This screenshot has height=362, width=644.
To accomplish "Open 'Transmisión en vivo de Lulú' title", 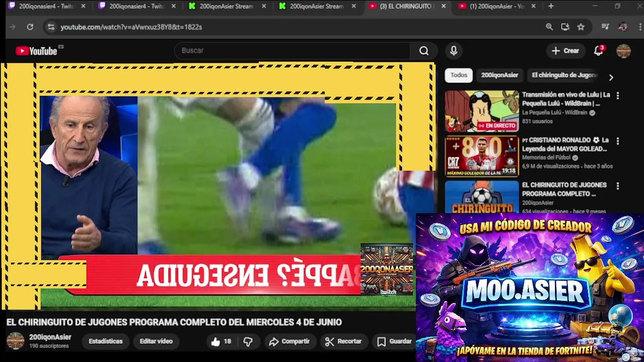I will [566, 99].
